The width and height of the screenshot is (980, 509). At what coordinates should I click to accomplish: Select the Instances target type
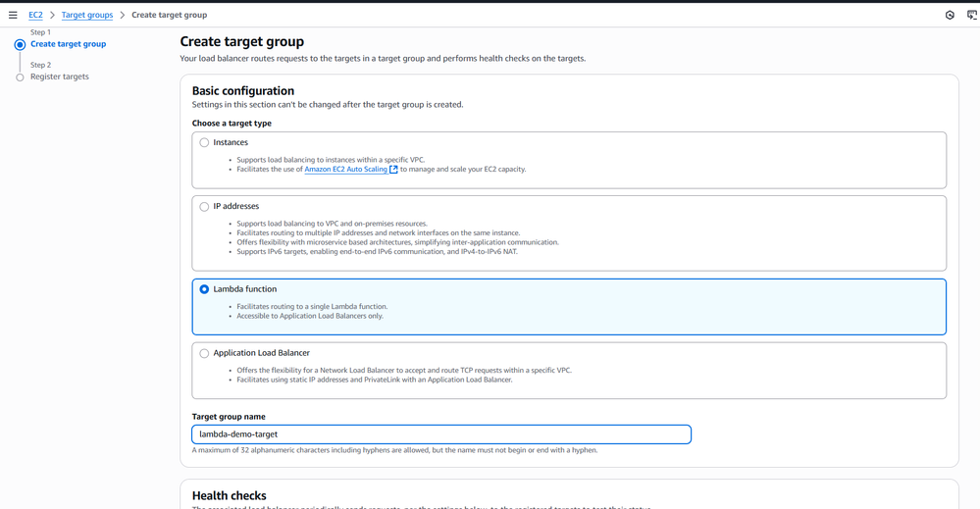(204, 142)
